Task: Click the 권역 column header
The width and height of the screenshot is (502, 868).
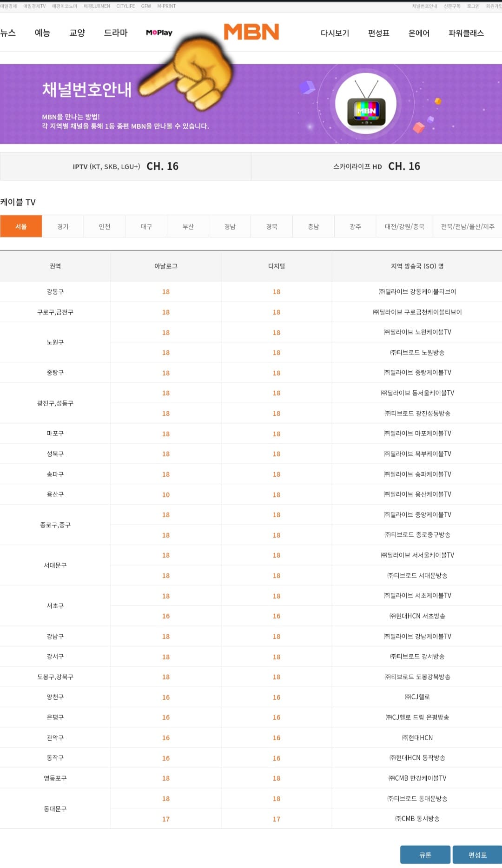Action: 55,266
